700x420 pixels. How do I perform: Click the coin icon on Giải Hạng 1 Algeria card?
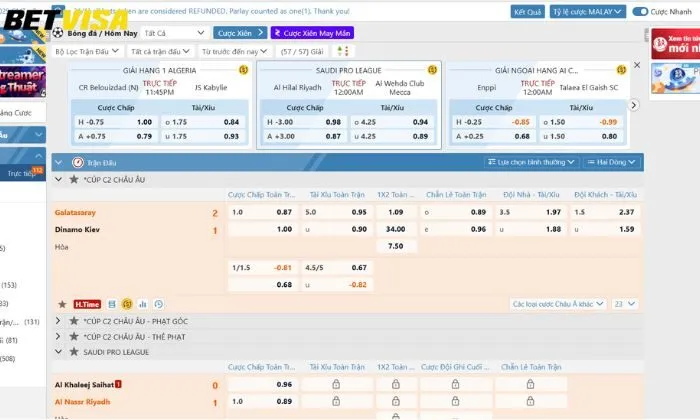[x=244, y=70]
